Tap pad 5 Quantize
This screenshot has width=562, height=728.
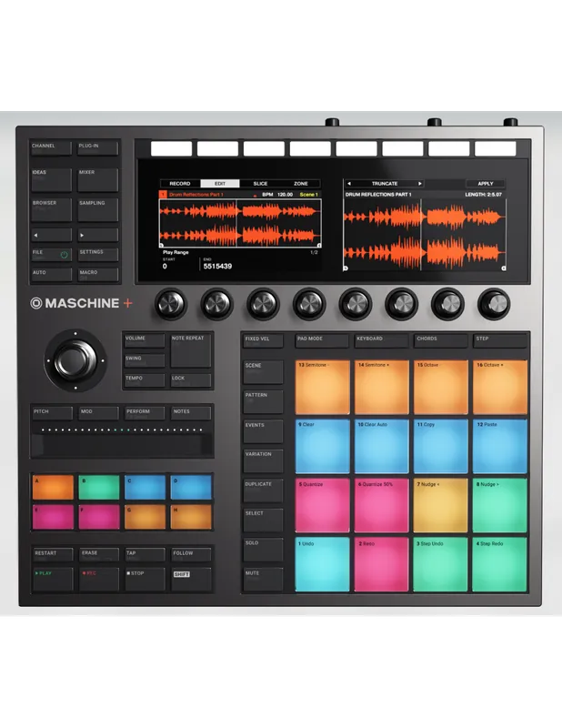click(322, 505)
